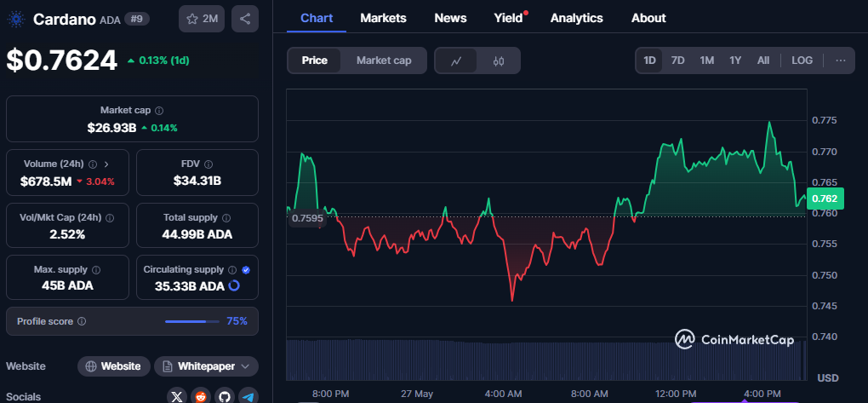Click the Total supply info icon

pyautogui.click(x=226, y=218)
